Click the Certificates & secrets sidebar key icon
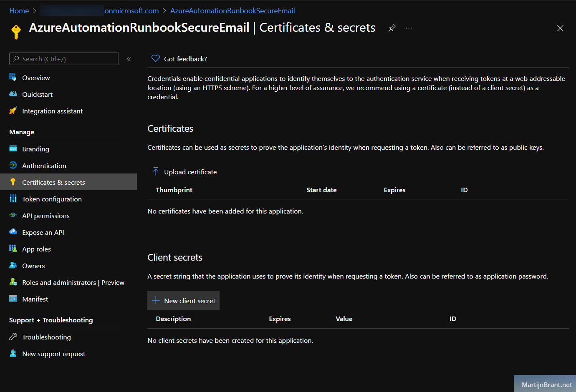Image resolution: width=576 pixels, height=392 pixels. [13, 182]
